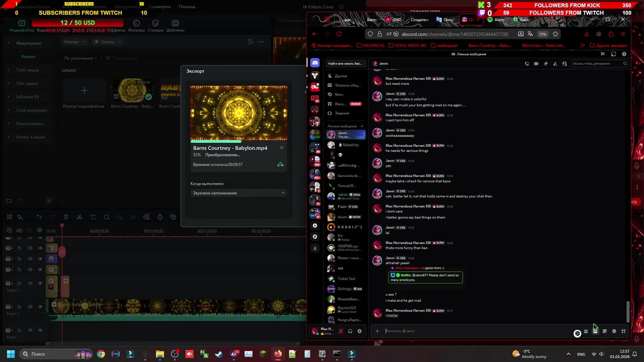Click the export progress bar
Screen dimensions: 644x362
tap(239, 140)
